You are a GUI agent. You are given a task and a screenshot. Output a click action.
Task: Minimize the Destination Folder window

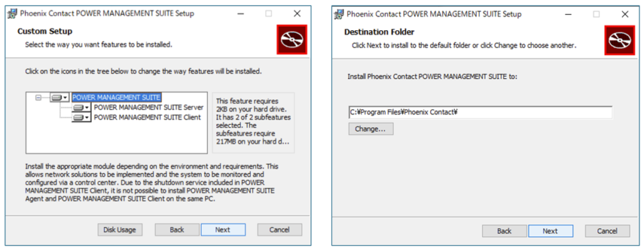coord(568,14)
